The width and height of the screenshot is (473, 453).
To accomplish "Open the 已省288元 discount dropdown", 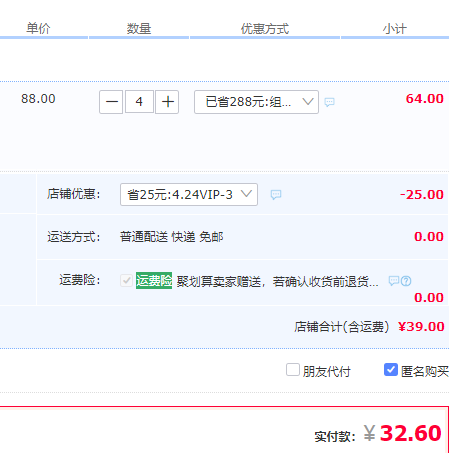I will tap(256, 102).
